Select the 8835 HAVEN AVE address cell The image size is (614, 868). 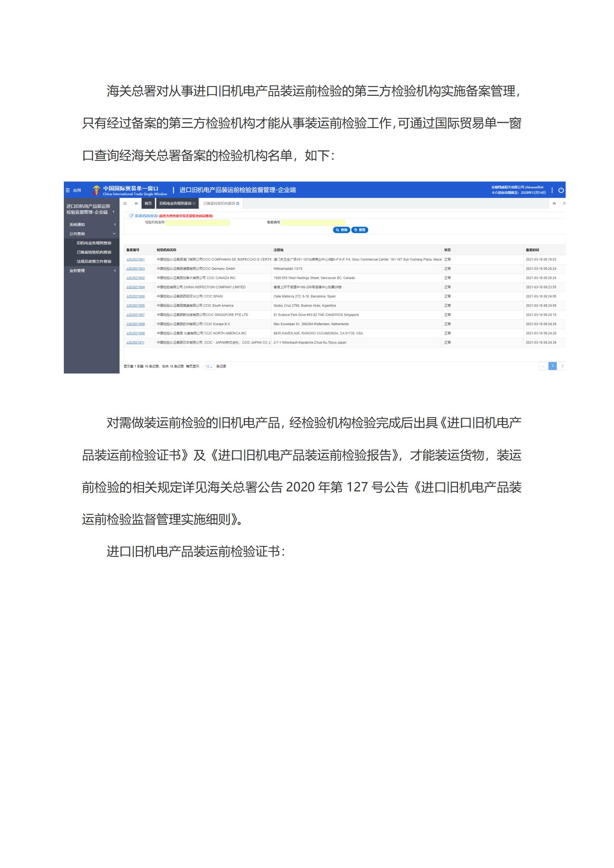click(356, 333)
